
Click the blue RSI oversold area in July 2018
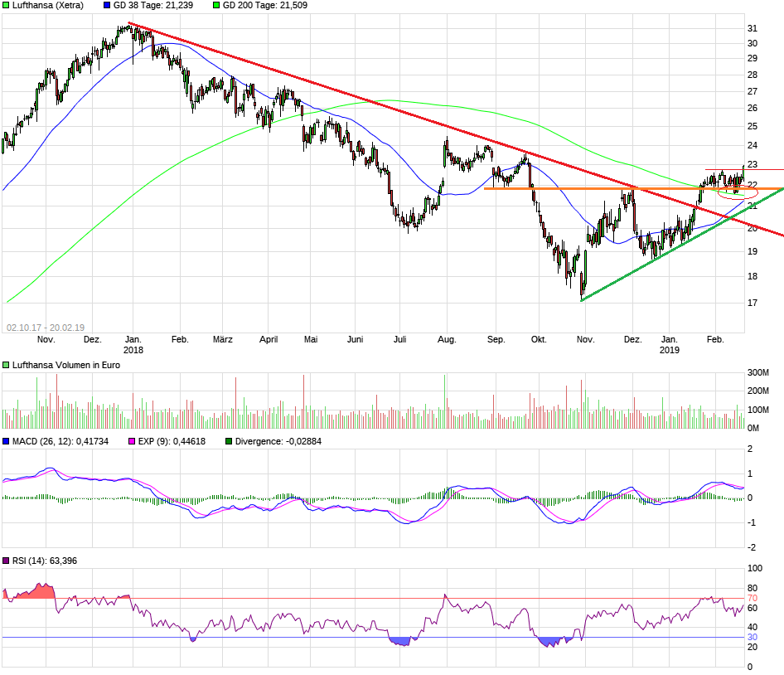coord(402,642)
